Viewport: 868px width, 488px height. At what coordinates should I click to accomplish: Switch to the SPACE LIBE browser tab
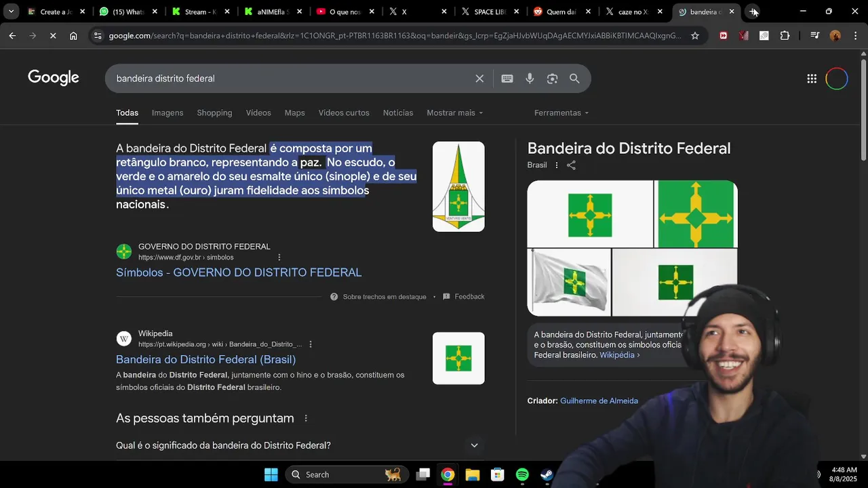[x=490, y=12]
